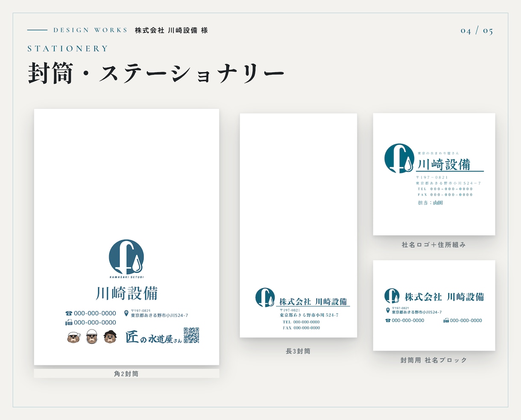The height and width of the screenshot is (420, 521).
Task: Click the 封筒用 社名ブロック caption
Action: (x=434, y=360)
